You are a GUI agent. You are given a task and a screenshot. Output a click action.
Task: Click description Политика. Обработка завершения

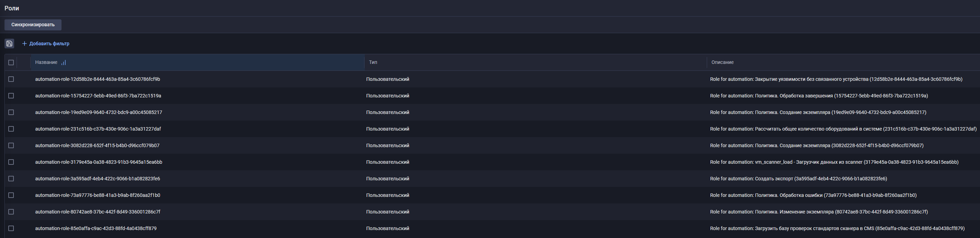[819, 96]
